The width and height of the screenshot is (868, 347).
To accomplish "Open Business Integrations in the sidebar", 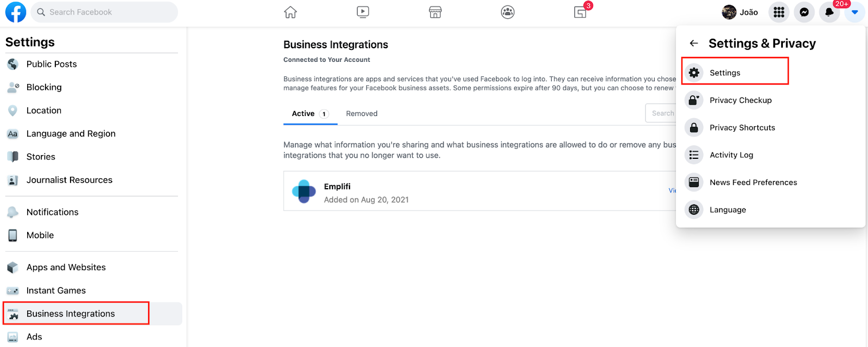I will (71, 313).
